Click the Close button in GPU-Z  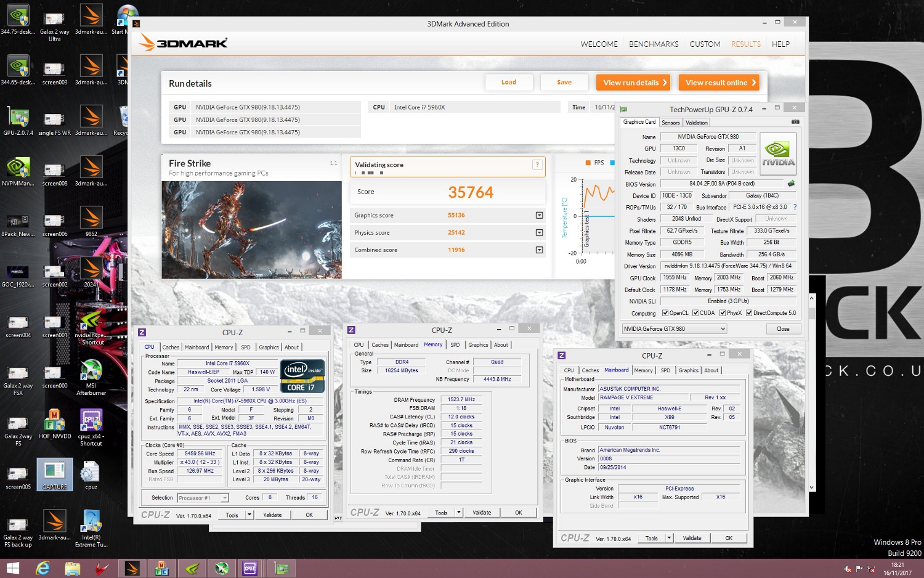[x=783, y=329]
